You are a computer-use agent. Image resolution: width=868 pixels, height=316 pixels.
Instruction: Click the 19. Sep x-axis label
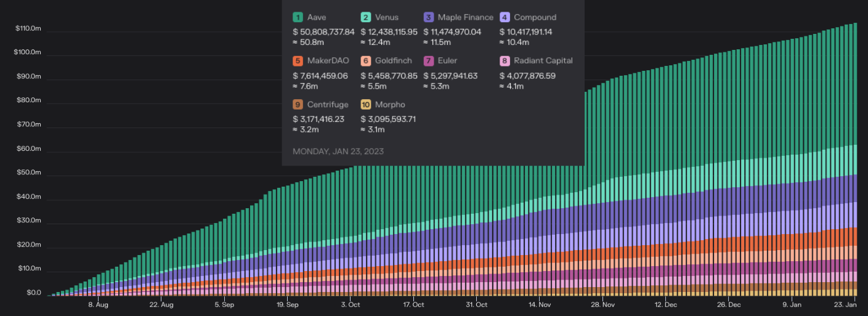pos(288,304)
